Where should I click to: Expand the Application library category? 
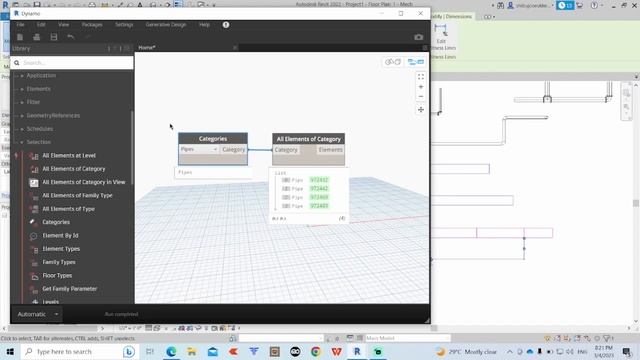(x=41, y=76)
